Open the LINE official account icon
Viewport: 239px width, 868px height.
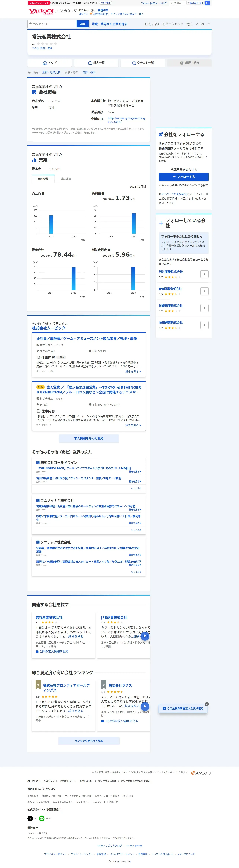coord(42,818)
